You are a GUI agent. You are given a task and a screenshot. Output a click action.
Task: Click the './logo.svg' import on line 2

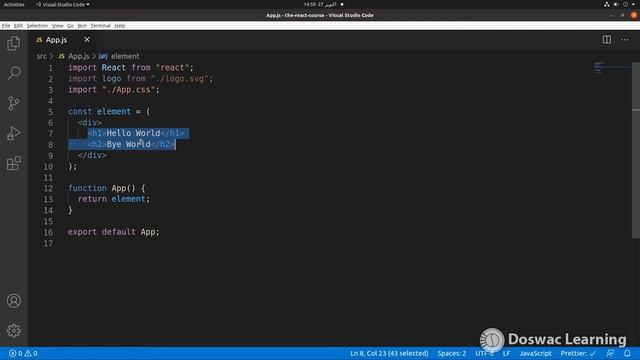point(182,78)
